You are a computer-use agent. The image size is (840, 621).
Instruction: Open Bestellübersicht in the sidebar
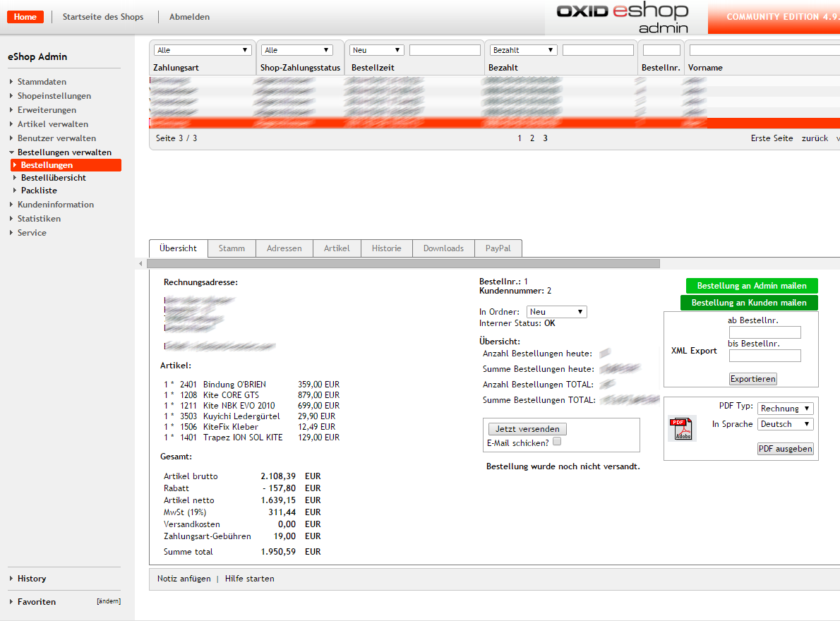pos(53,178)
